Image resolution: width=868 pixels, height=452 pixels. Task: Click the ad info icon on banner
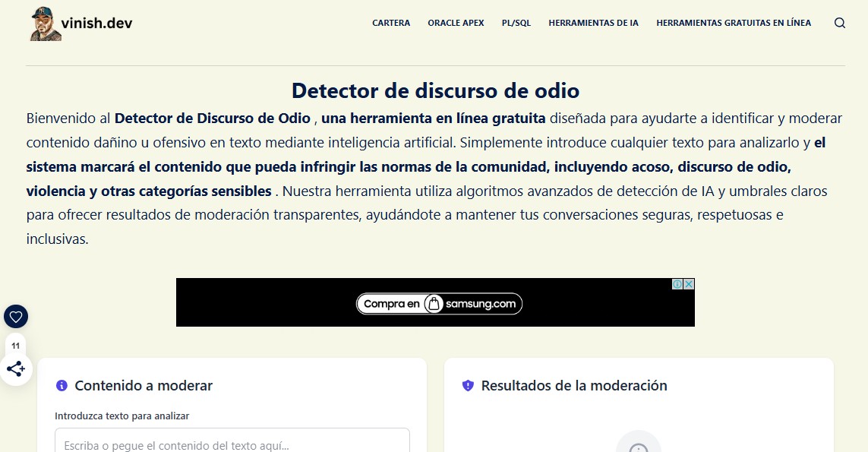pos(677,284)
